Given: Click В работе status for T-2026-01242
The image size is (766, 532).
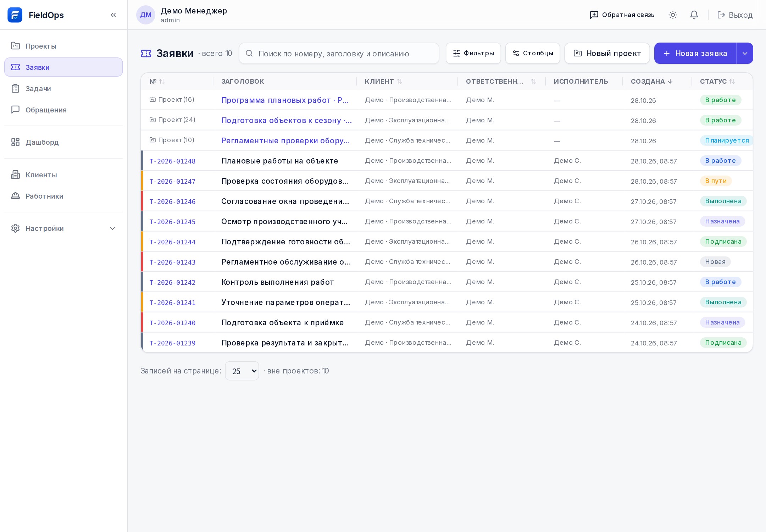Looking at the screenshot, I should tap(720, 282).
